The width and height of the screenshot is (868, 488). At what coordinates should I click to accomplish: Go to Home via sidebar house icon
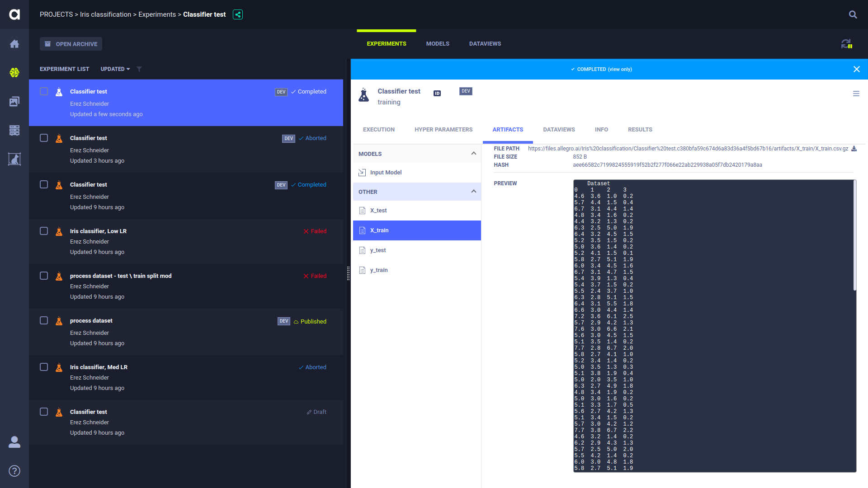(x=14, y=44)
